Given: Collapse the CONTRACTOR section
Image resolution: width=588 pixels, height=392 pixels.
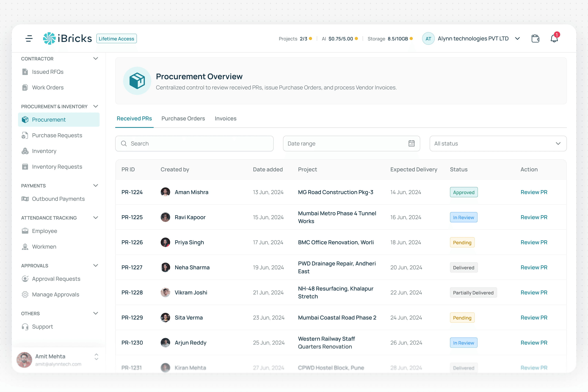Looking at the screenshot, I should tap(95, 58).
